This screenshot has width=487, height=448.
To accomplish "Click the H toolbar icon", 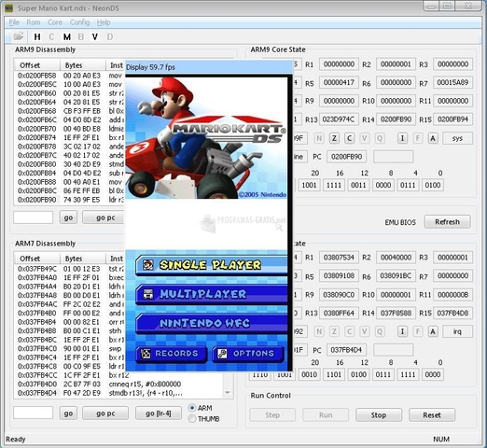I will click(37, 37).
